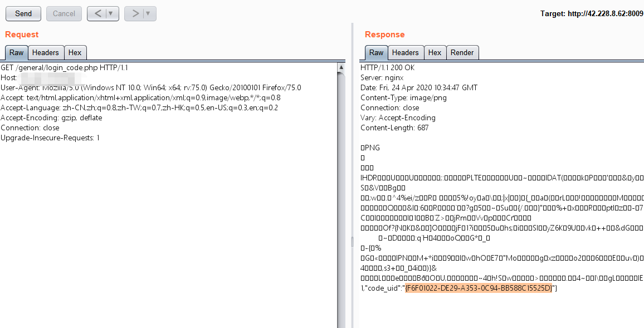This screenshot has height=328, width=644.
Task: Click the Response panel heading
Action: 384,35
